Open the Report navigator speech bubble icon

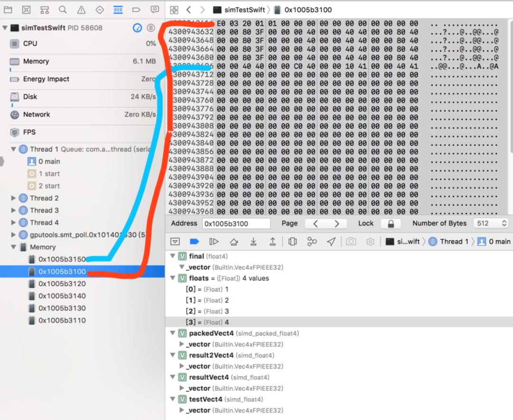point(155,10)
